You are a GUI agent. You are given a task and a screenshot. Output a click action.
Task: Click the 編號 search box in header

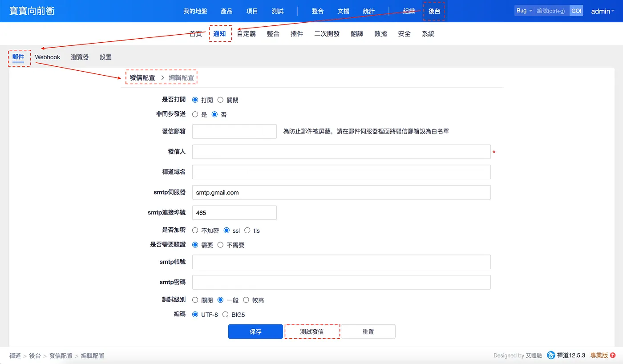(552, 11)
